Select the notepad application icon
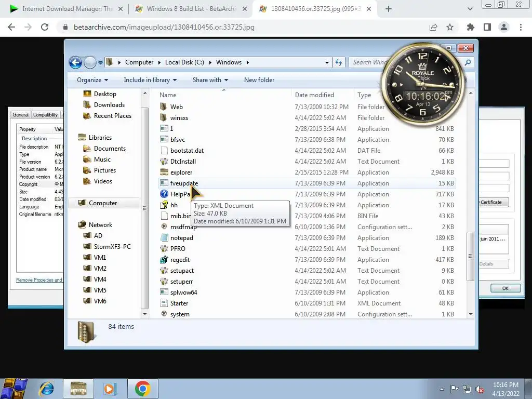Viewport: 532px width, 399px height. tap(164, 238)
